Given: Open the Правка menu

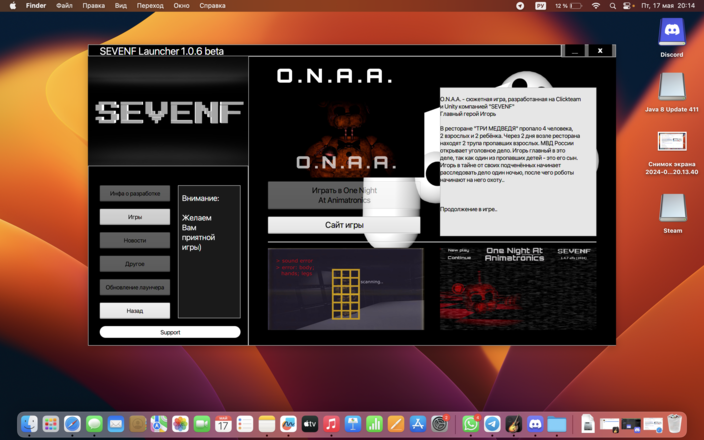Looking at the screenshot, I should (x=93, y=6).
